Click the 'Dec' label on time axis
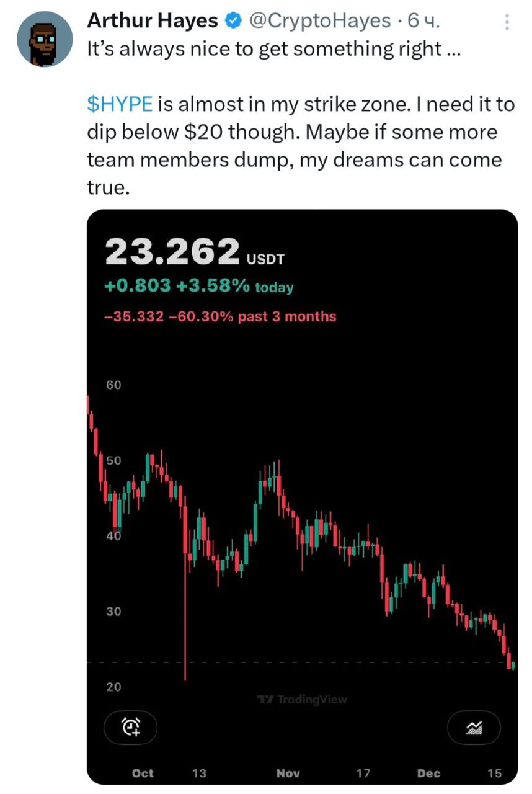 pos(428,773)
